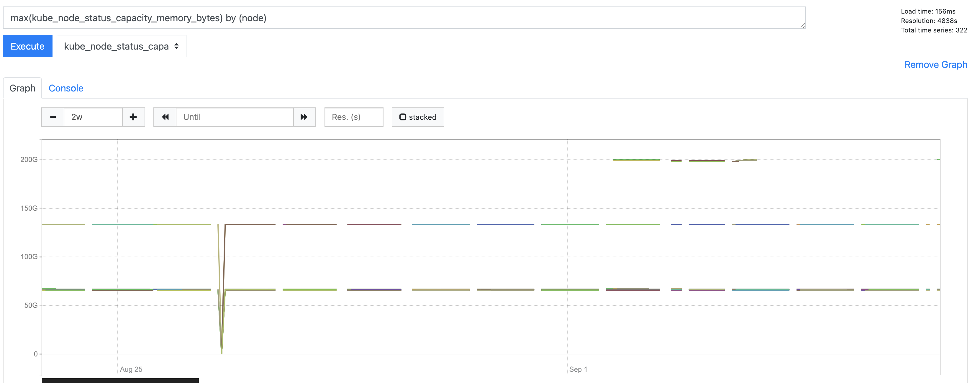Click the chevron icon on the metric selector
Image resolution: width=980 pixels, height=383 pixels.
[x=176, y=46]
